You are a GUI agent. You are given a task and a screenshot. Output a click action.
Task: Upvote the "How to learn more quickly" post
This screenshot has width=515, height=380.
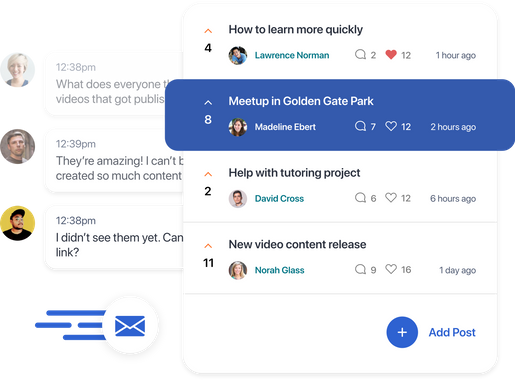pyautogui.click(x=208, y=31)
